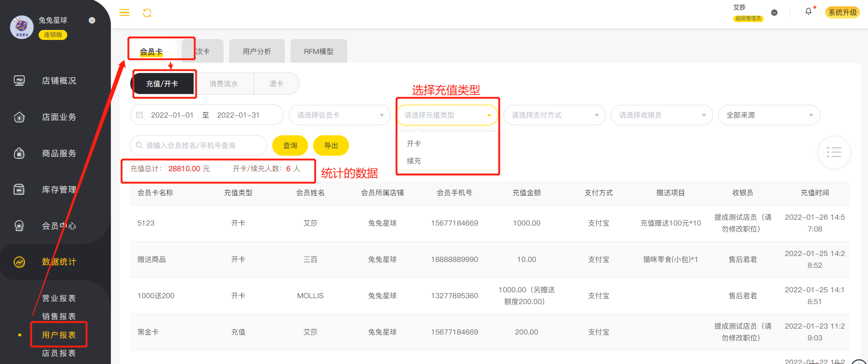Open the notification bell
Viewport: 868px width, 364px height.
pos(808,12)
